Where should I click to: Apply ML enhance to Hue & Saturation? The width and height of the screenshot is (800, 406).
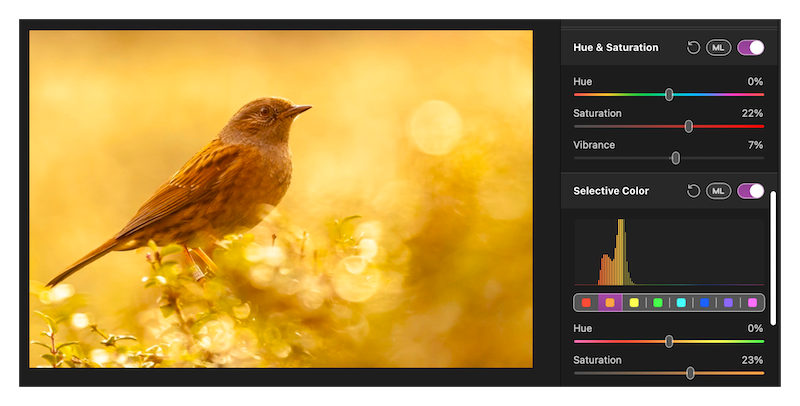[x=718, y=47]
